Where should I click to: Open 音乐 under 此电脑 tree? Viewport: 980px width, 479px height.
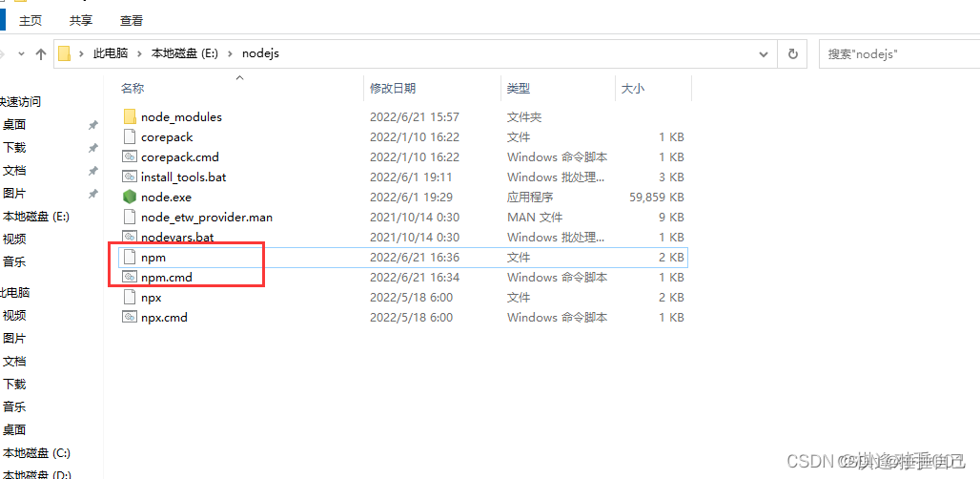point(14,407)
